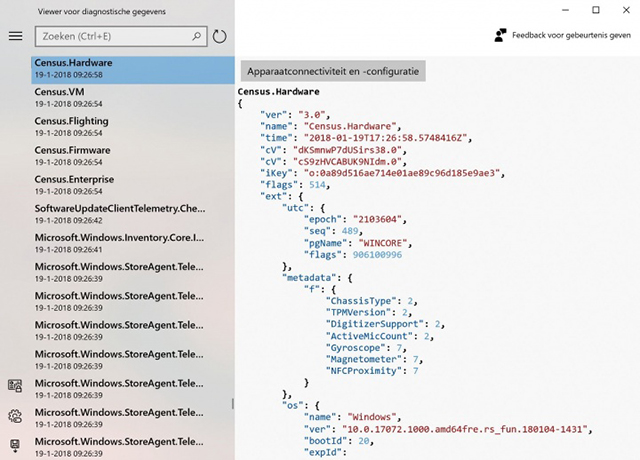Open the privacy settings gear icon

[x=15, y=416]
